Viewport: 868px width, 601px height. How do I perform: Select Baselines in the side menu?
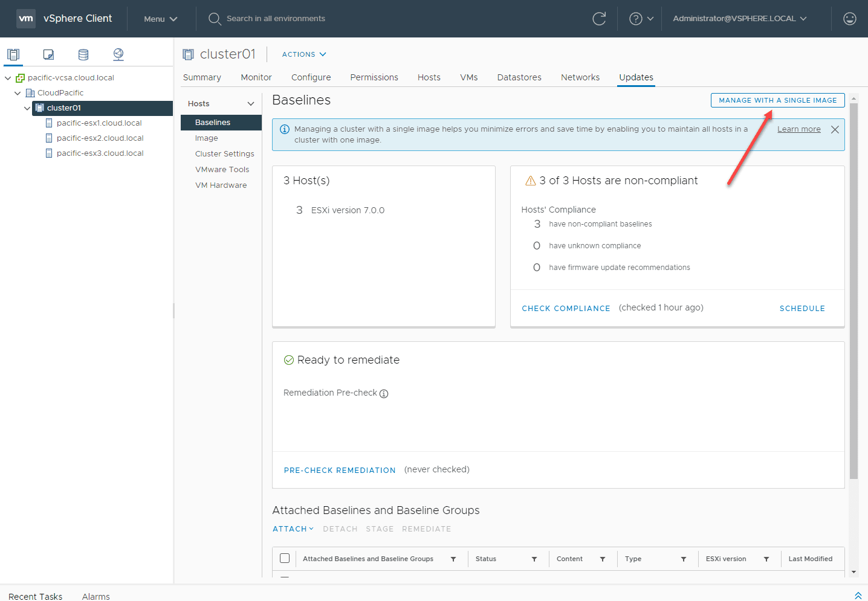[221, 123]
